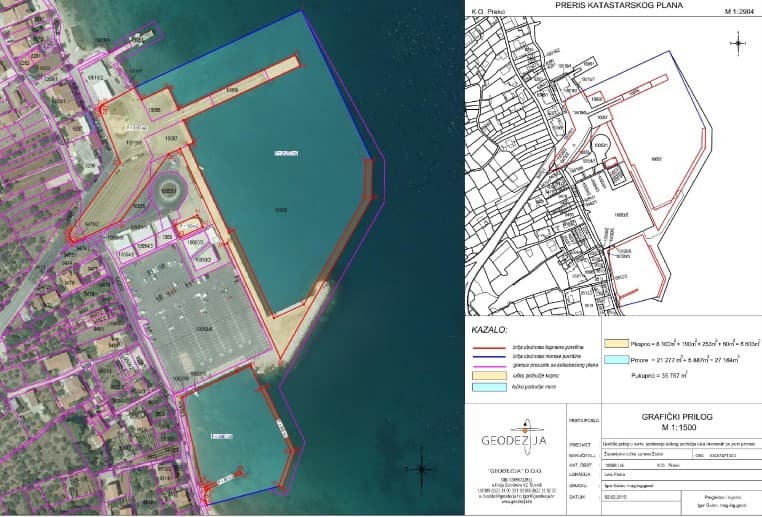Click the KAZALO: legend heading
This screenshot has width=762, height=517.
(x=489, y=330)
